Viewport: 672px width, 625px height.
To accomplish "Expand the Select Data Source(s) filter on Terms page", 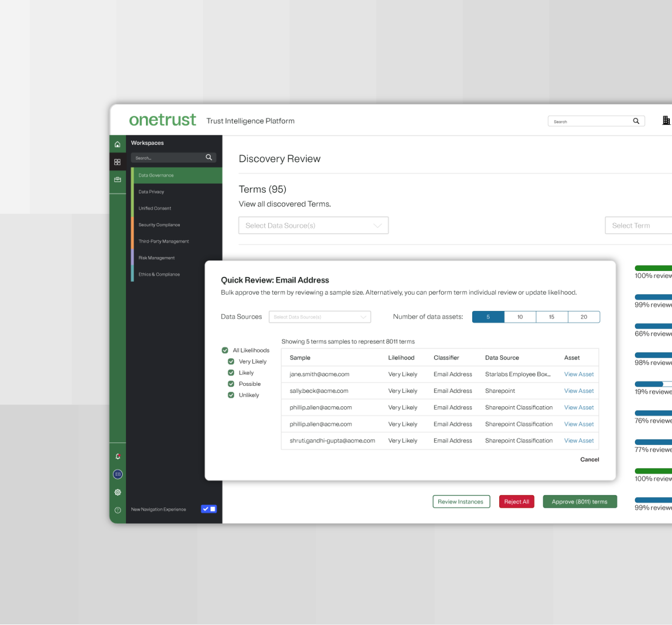I will pos(313,225).
